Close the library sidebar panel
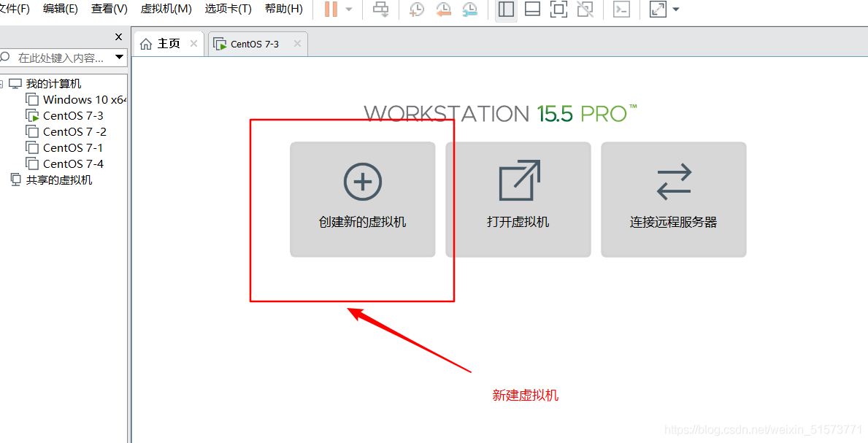The height and width of the screenshot is (443, 868). 118,37
